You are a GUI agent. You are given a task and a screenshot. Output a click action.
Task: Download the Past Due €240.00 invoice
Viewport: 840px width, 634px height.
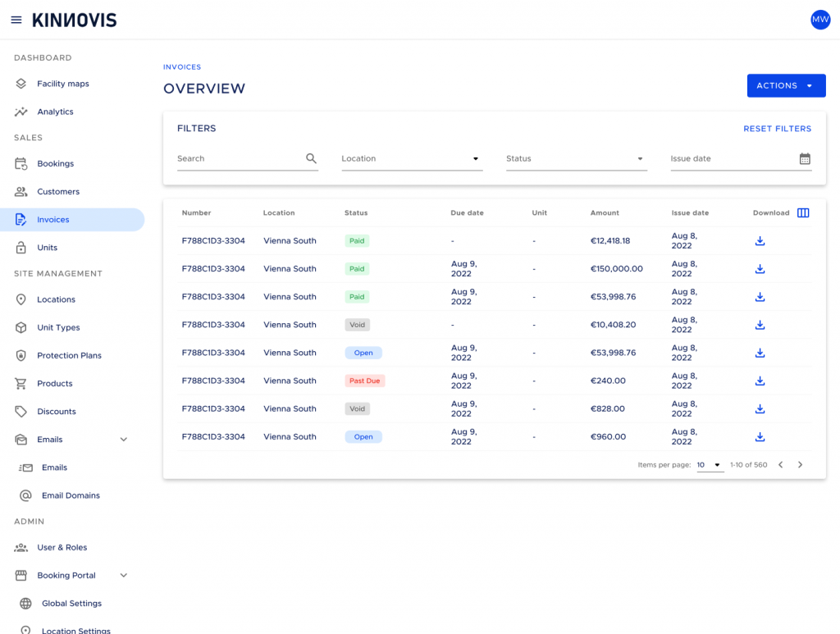click(x=760, y=381)
